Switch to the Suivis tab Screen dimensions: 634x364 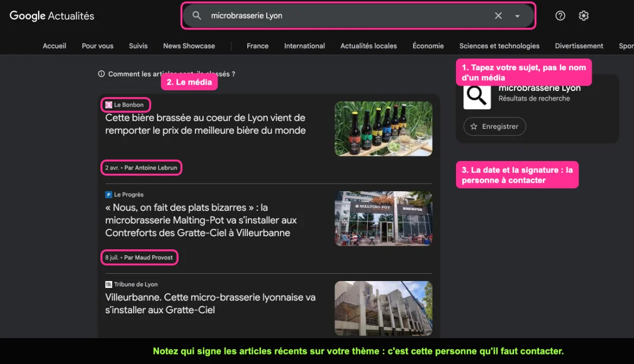(138, 46)
